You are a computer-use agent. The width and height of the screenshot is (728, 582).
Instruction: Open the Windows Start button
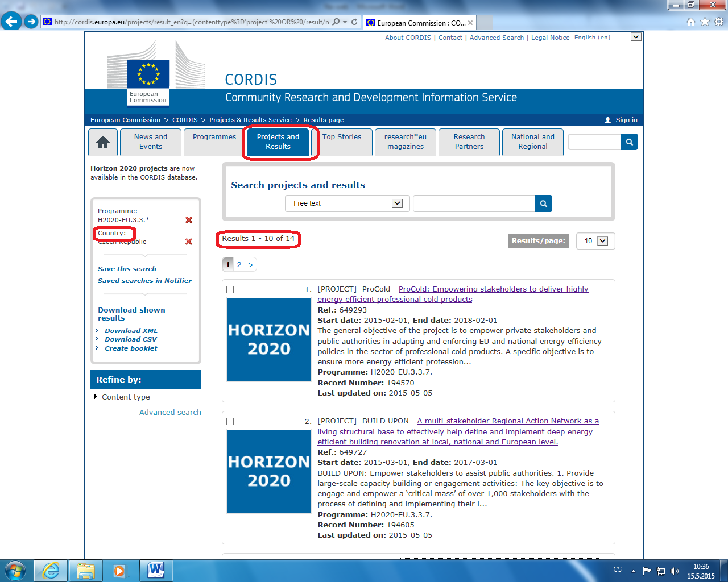pyautogui.click(x=15, y=571)
